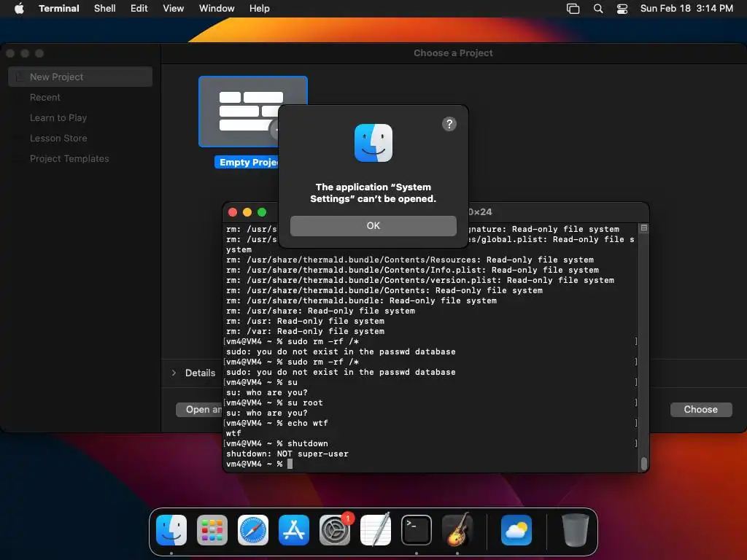Click 'rm: /var: Read-only file system' line
This screenshot has width=747, height=560.
(306, 332)
